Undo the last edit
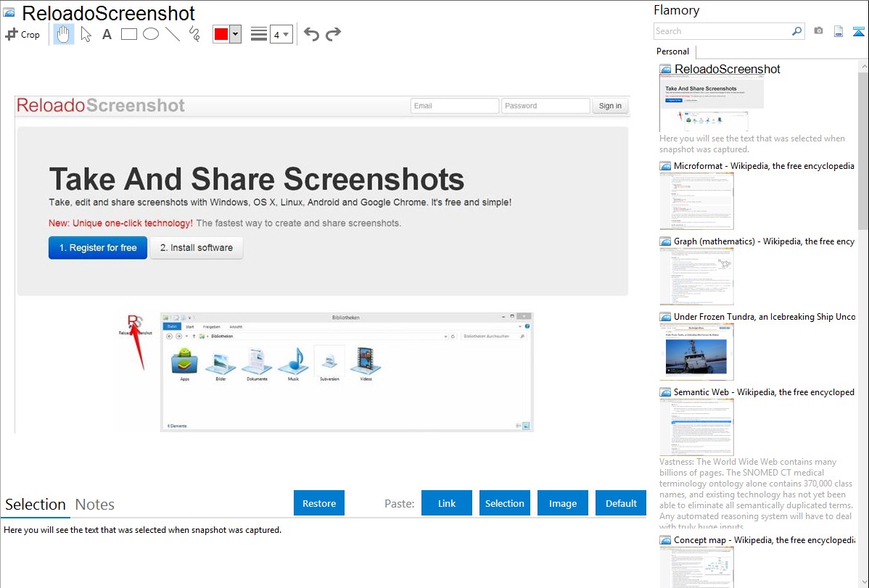This screenshot has width=869, height=588. [x=311, y=34]
